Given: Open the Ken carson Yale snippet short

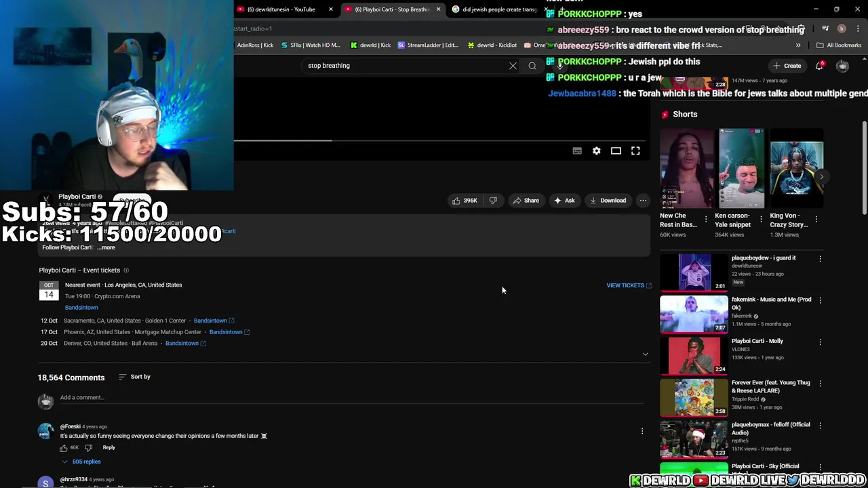Looking at the screenshot, I should click(x=741, y=168).
